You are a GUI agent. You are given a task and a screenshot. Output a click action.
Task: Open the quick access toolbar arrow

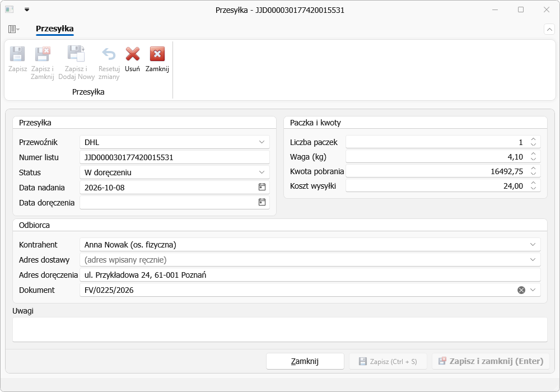coord(27,10)
